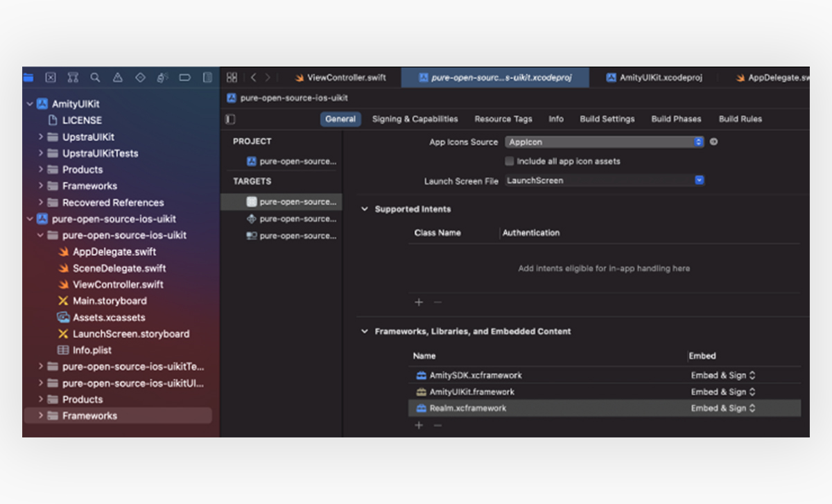Click the AmityUIKit.framework toolbox icon
Screen dimensions: 832x504
[421, 392]
